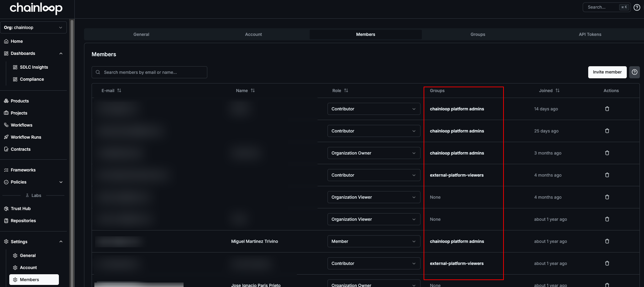Delete the member who joined 14 days ago
Image resolution: width=644 pixels, height=287 pixels.
coord(607,109)
